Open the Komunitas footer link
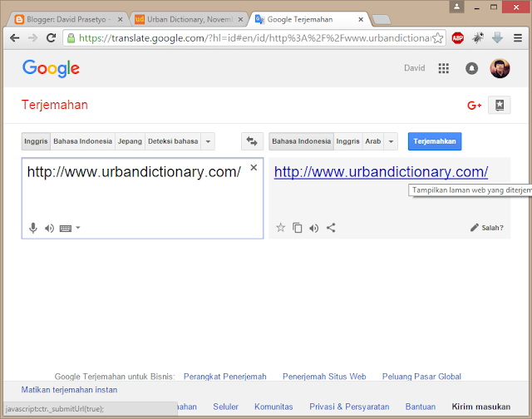Screen dimensions: 532x419 273,407
